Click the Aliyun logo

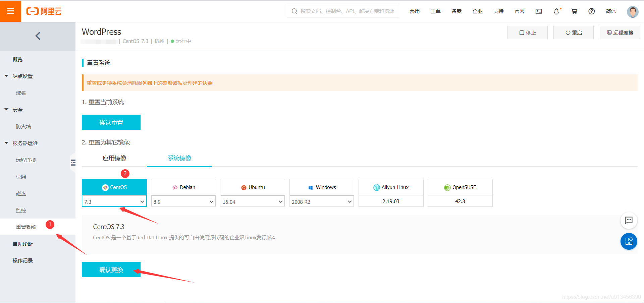coord(44,11)
